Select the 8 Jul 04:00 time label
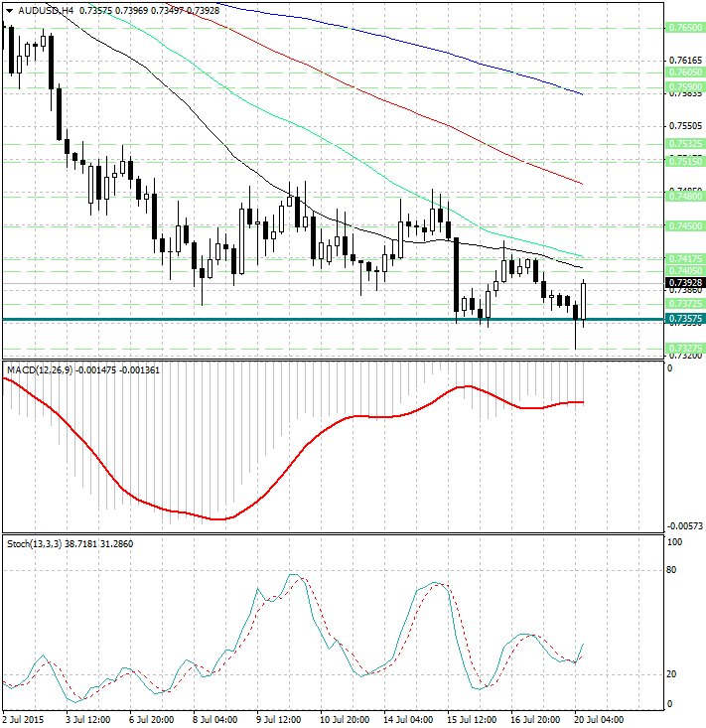 214,720
